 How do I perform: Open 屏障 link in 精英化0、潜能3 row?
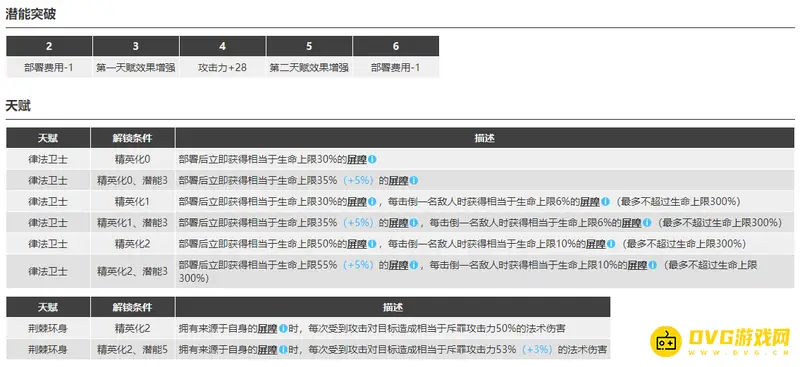click(x=399, y=181)
